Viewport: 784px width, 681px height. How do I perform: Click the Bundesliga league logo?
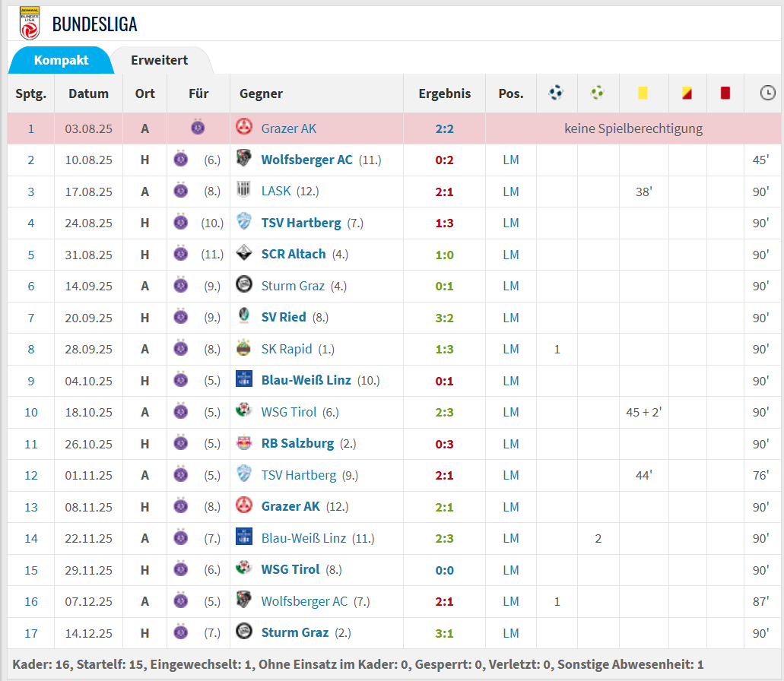click(x=29, y=23)
